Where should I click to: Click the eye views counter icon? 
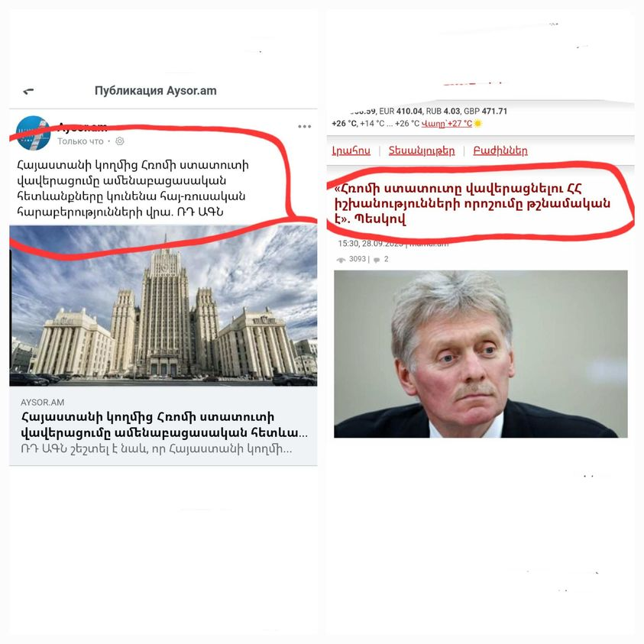[341, 260]
